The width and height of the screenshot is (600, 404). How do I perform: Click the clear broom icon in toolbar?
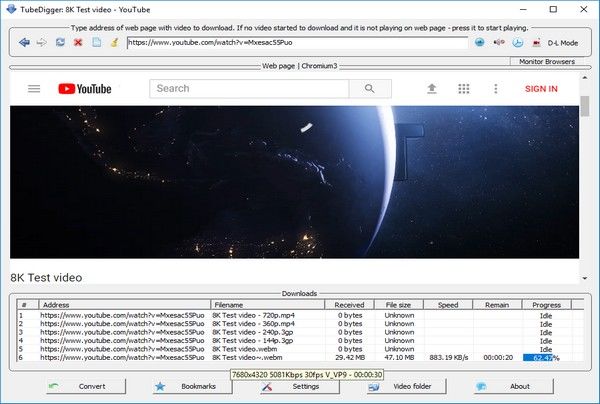coord(114,43)
